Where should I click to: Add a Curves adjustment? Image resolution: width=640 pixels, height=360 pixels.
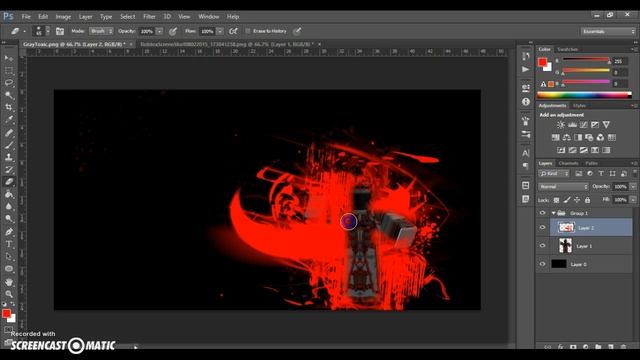(584, 125)
